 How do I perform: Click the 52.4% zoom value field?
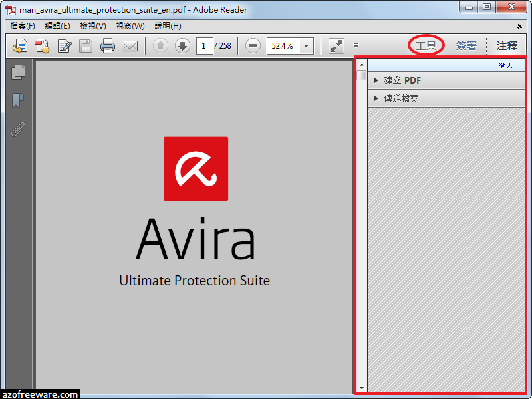click(x=283, y=45)
